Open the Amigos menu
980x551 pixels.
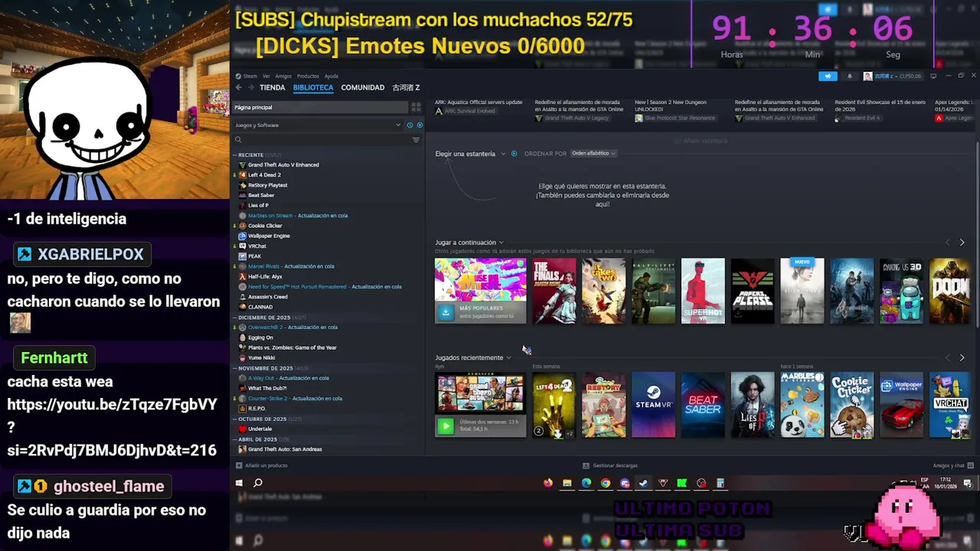click(283, 76)
